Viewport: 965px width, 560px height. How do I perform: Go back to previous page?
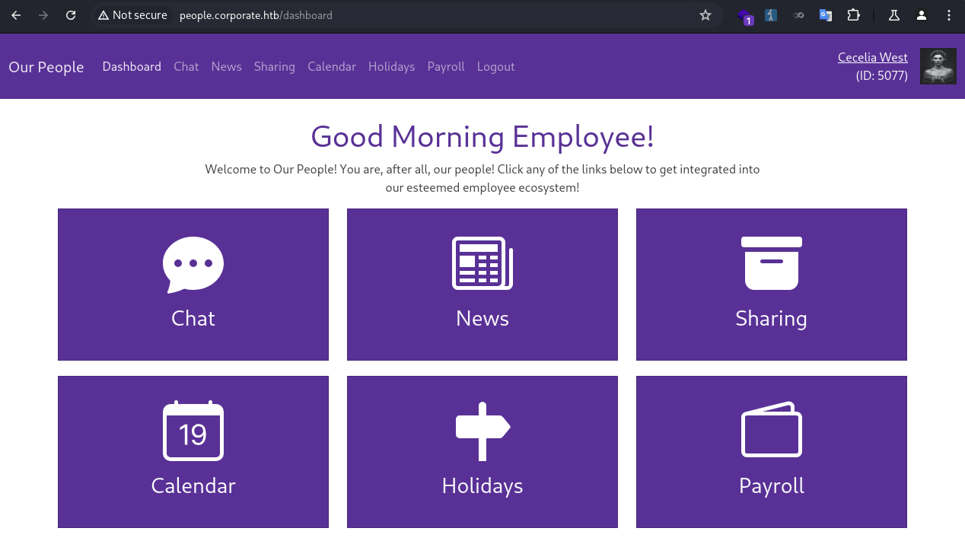point(16,15)
